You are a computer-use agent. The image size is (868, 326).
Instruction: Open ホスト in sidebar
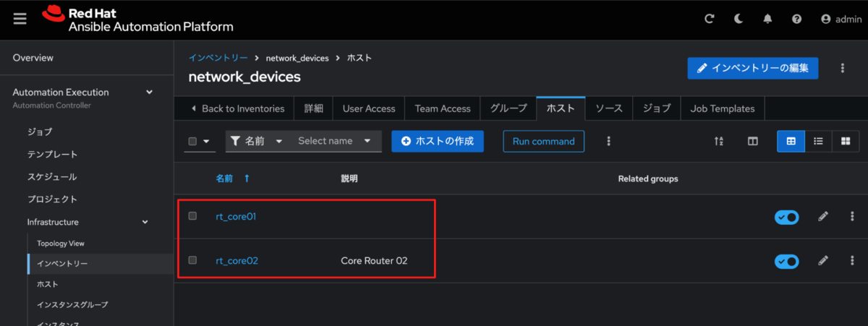[x=48, y=284]
